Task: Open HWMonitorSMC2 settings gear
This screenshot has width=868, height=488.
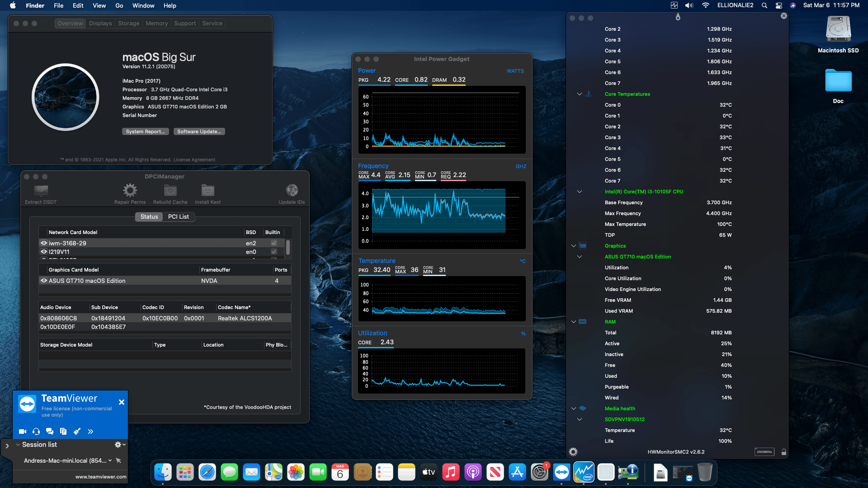Action: (573, 452)
